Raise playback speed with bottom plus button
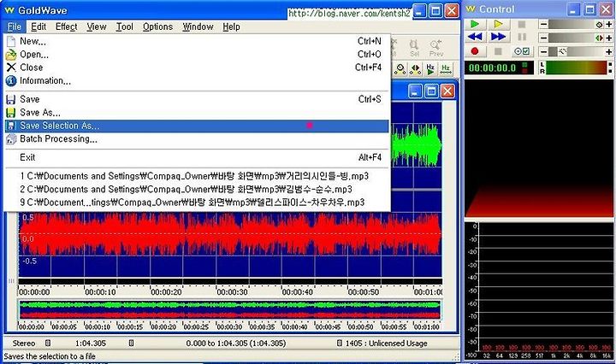This screenshot has height=364, width=616. [x=608, y=51]
